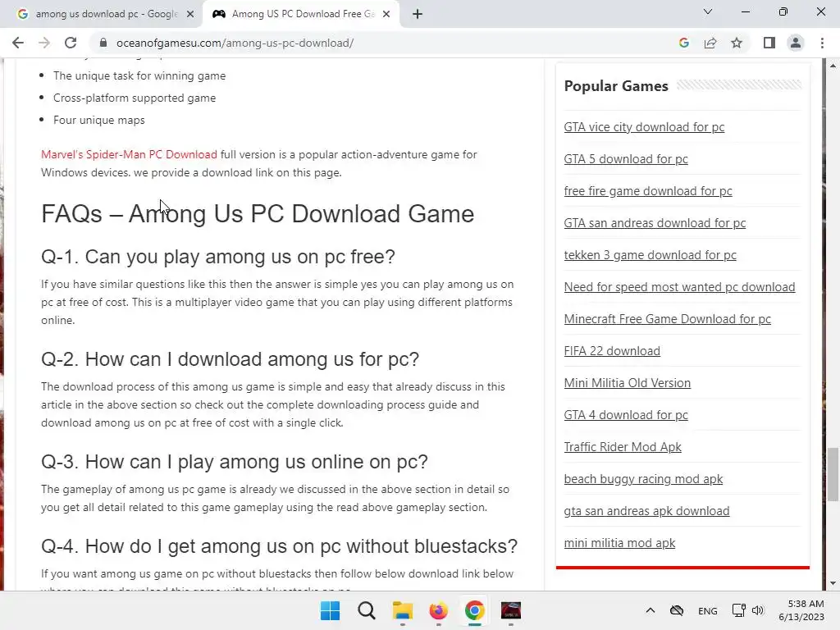Image resolution: width=840 pixels, height=630 pixels.
Task: Open GTA san andreas download for pc
Action: click(x=655, y=223)
